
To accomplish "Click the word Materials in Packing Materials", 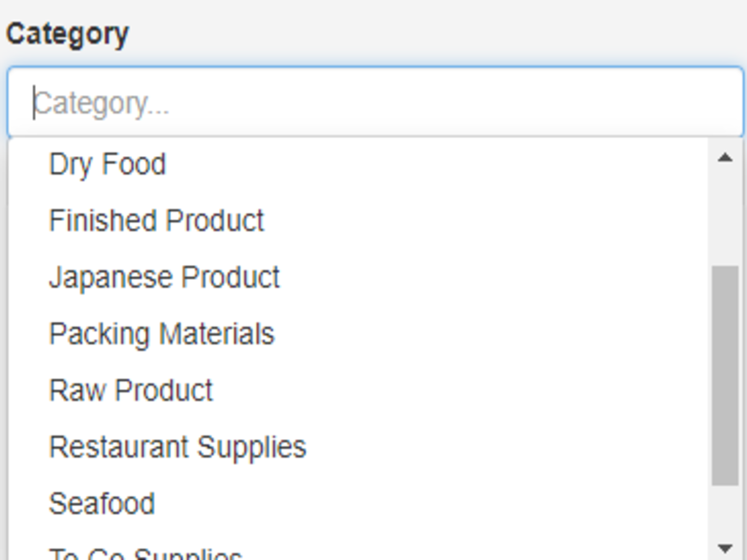I will (217, 334).
